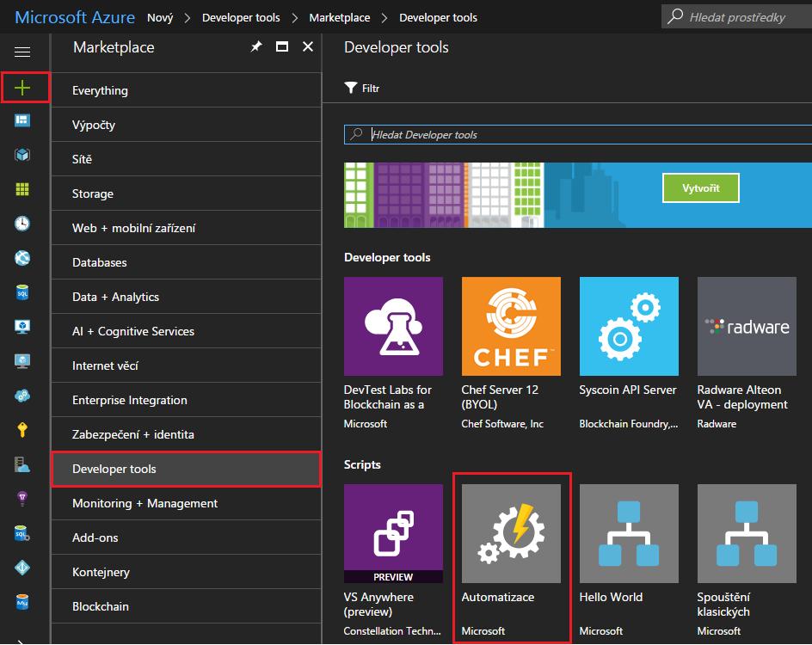Select Internet věcí category
The height and width of the screenshot is (645, 812).
tap(187, 365)
